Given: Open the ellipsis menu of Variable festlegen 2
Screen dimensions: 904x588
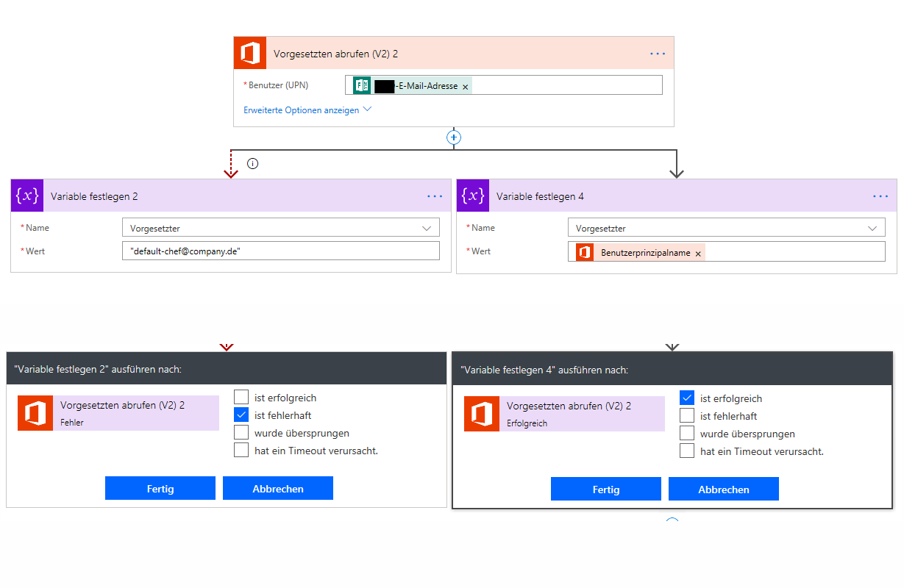Looking at the screenshot, I should click(x=434, y=196).
